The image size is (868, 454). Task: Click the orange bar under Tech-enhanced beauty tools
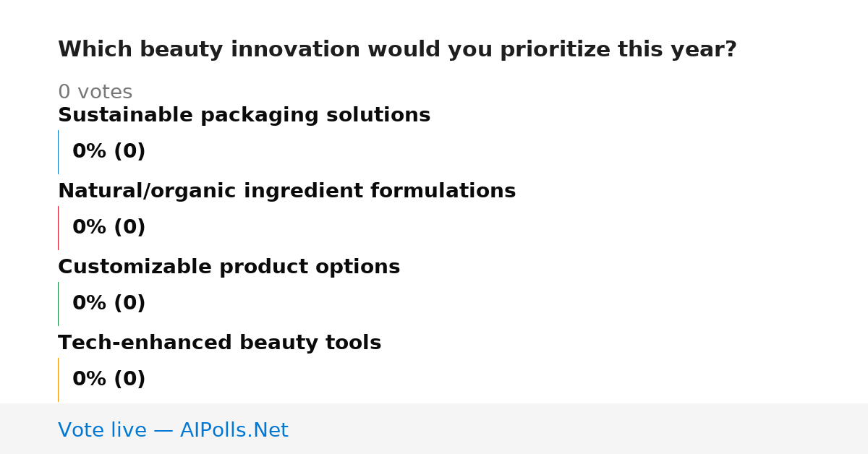(58, 380)
